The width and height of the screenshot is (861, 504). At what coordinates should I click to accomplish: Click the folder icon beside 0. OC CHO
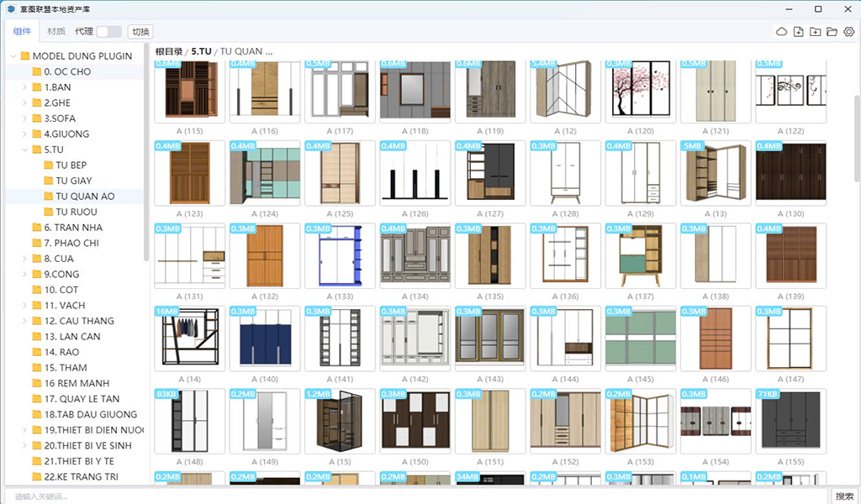(x=37, y=71)
